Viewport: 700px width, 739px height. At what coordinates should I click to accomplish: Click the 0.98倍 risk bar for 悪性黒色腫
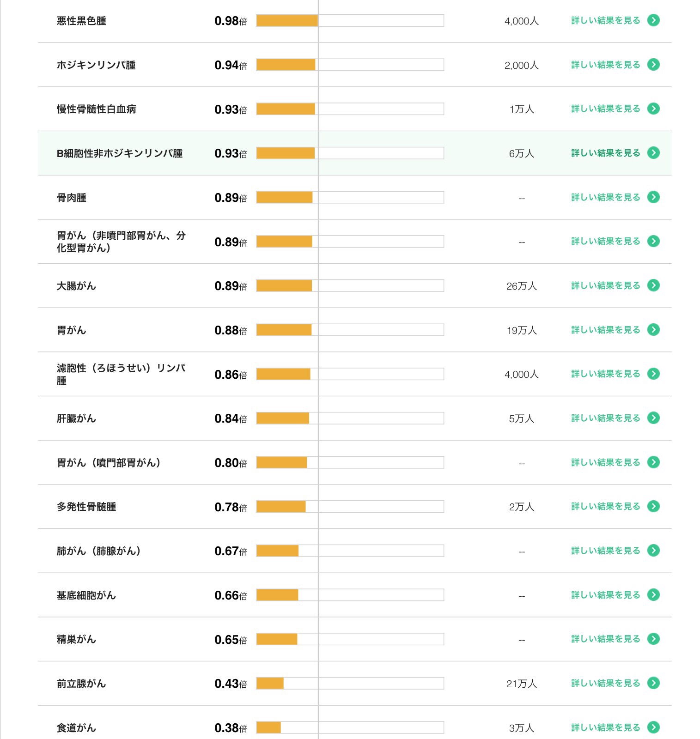click(350, 20)
